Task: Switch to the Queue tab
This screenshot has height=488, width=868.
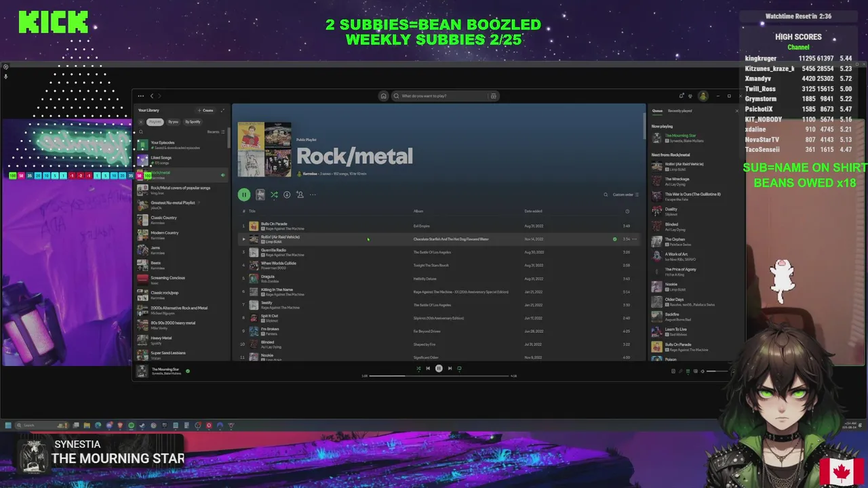Action: tap(657, 110)
